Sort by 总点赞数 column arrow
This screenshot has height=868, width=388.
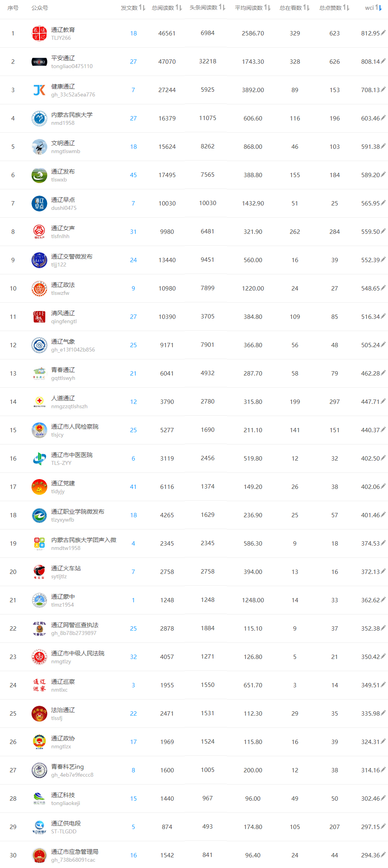click(346, 7)
